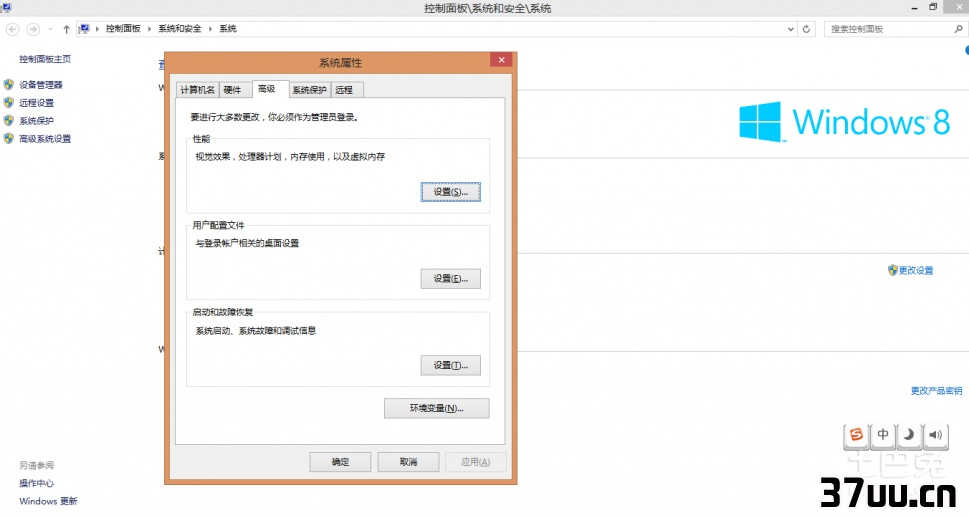Click the shield icon beside 远程设置
Viewport: 969px width, 518px height.
coord(9,103)
